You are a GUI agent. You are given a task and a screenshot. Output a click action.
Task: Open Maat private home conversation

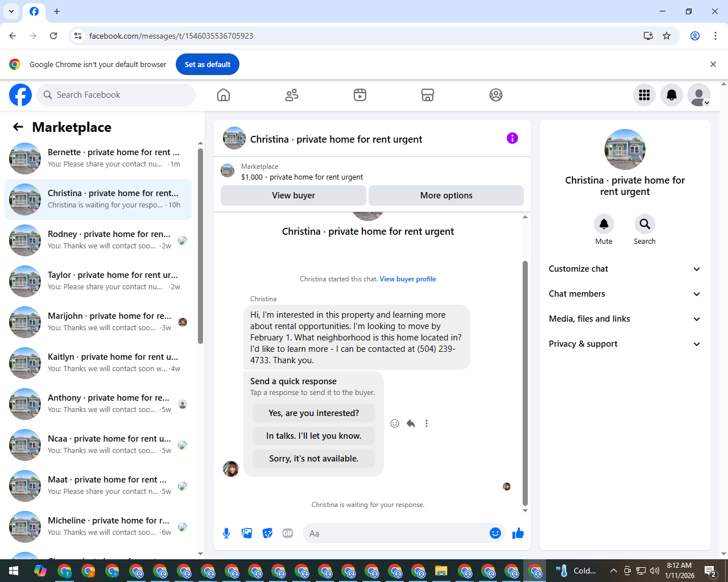(x=98, y=486)
